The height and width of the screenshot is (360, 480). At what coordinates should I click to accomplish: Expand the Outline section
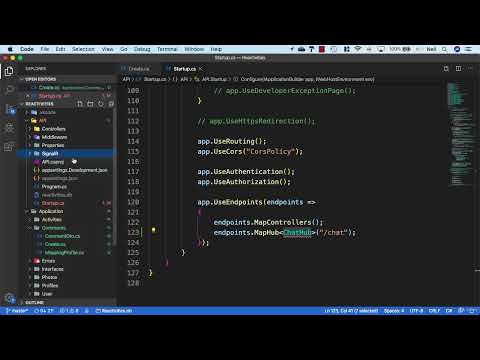pyautogui.click(x=67, y=302)
